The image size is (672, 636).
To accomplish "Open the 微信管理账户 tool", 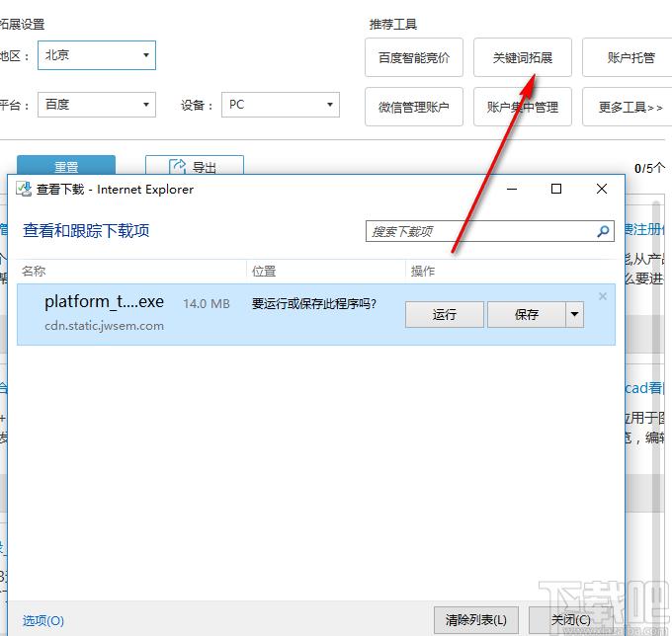I will click(x=413, y=107).
